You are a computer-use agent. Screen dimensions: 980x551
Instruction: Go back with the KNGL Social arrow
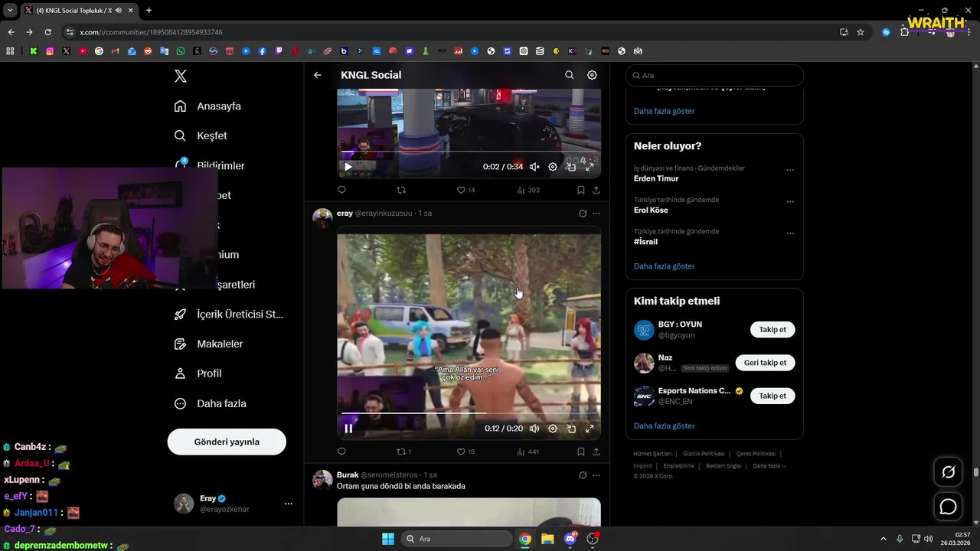coord(318,75)
